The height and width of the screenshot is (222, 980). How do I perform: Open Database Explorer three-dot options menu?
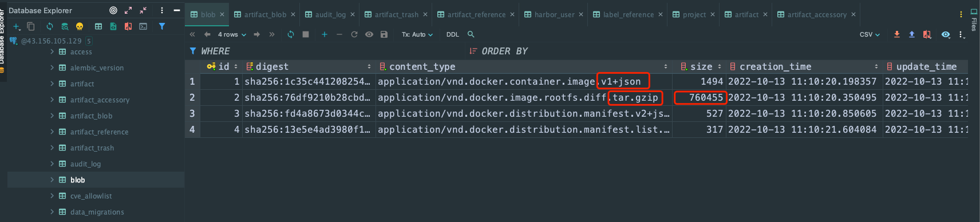(162, 10)
